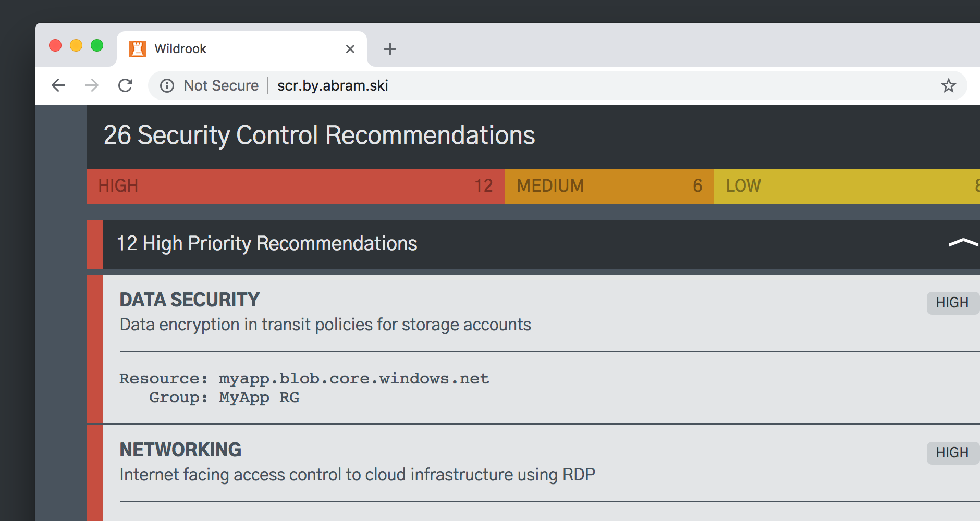
Task: Filter by the red HIGH 12 bar
Action: click(x=296, y=186)
